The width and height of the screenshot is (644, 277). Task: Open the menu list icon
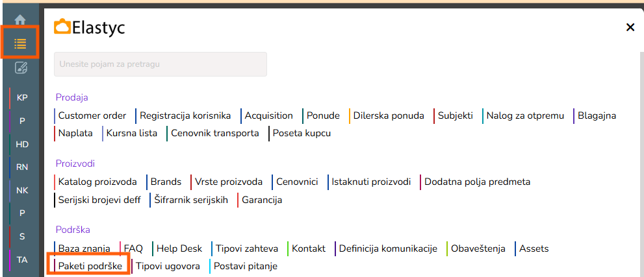20,43
